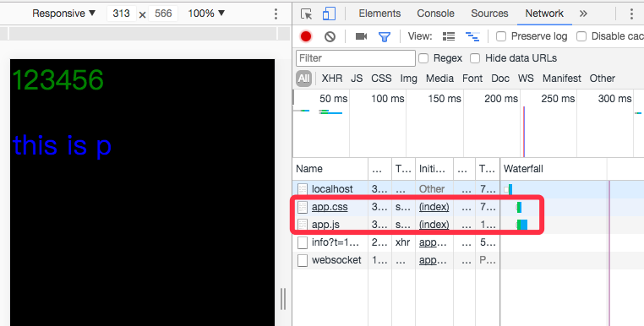
Task: Click the green 123456 text in page
Action: 58,80
